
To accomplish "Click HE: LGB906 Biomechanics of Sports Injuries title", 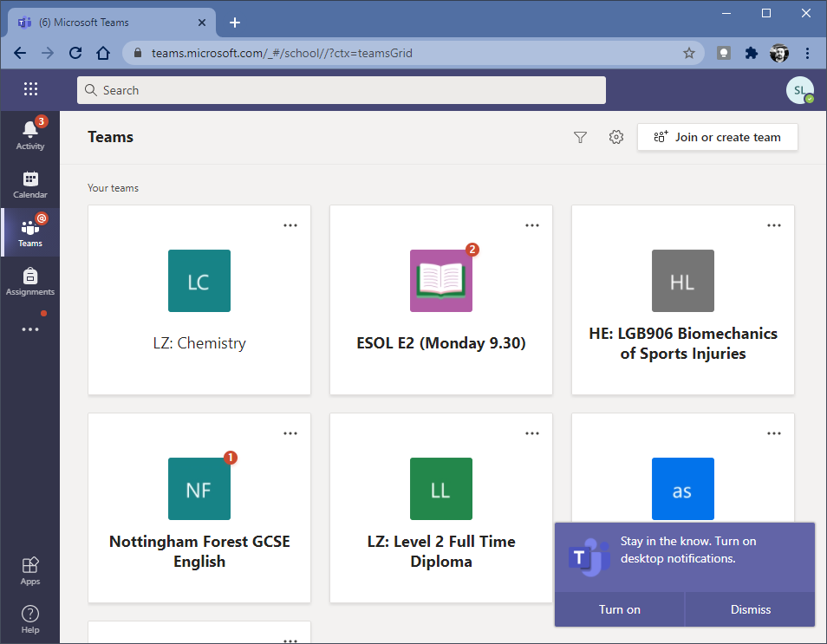I will tap(683, 343).
